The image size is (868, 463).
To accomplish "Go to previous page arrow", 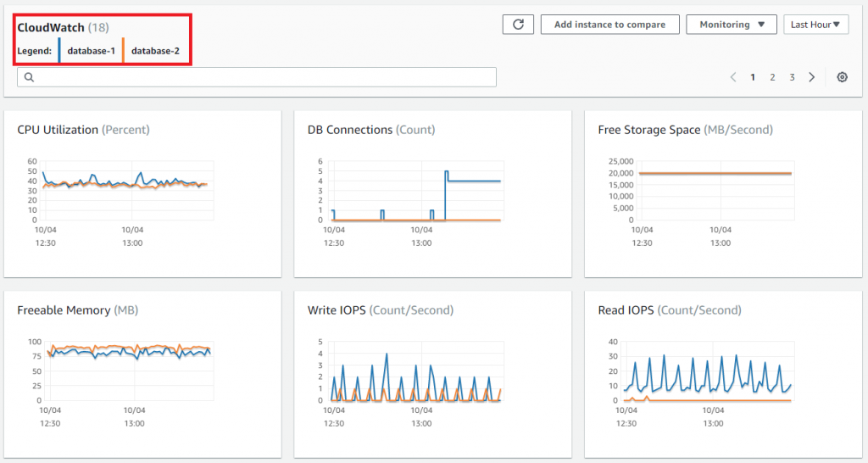I will (733, 77).
